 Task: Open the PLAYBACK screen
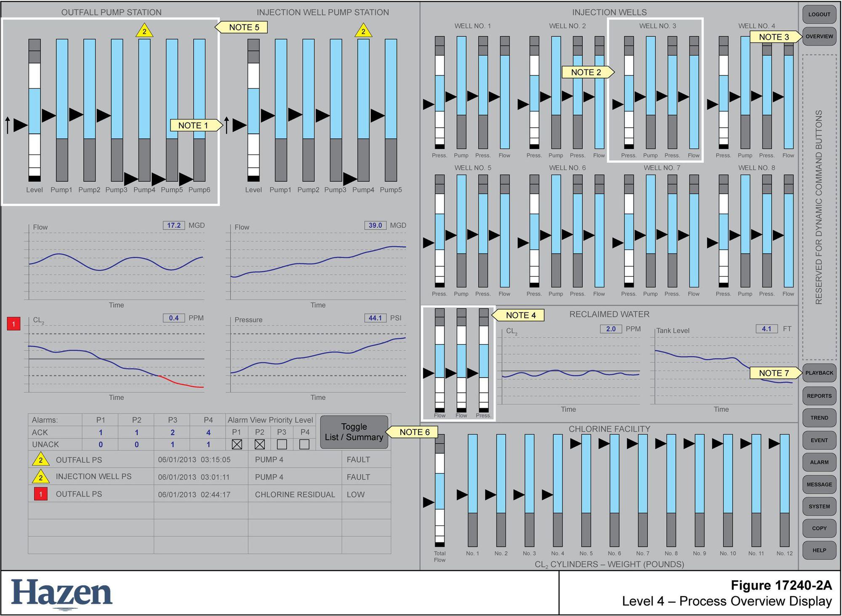tap(819, 373)
